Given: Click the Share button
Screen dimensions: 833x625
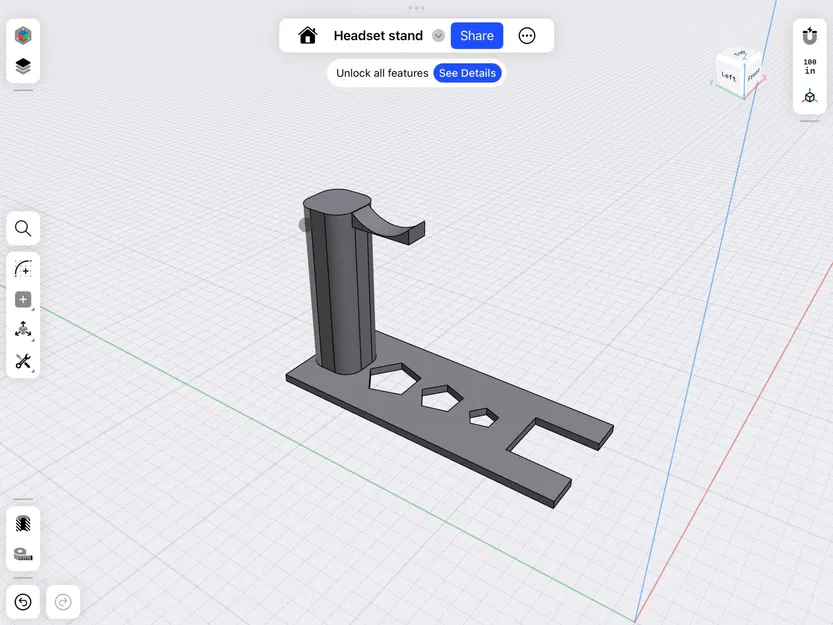Looking at the screenshot, I should [x=477, y=36].
